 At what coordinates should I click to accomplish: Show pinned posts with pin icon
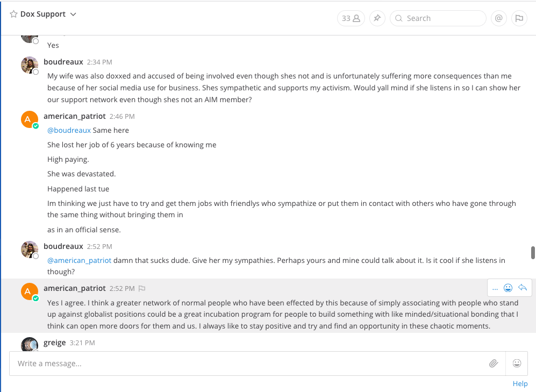[377, 18]
